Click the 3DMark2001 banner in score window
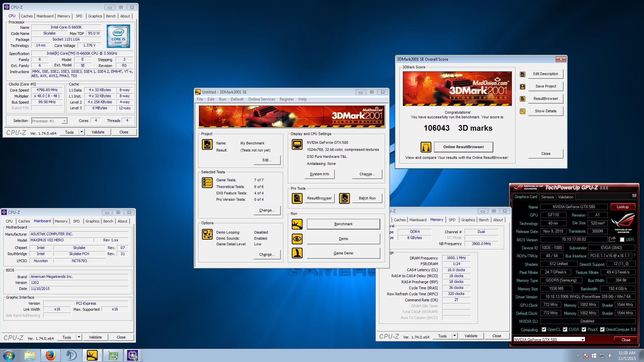This screenshot has height=362, width=644. point(457,88)
